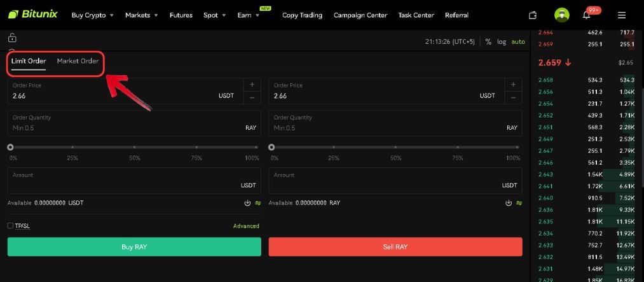Open Copy Trading page
The width and height of the screenshot is (644, 282).
302,15
